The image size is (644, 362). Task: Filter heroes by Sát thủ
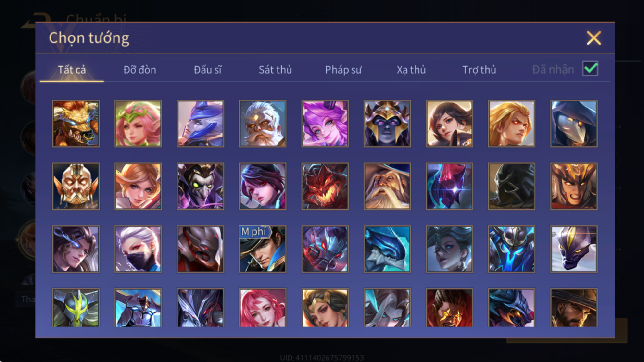(275, 70)
